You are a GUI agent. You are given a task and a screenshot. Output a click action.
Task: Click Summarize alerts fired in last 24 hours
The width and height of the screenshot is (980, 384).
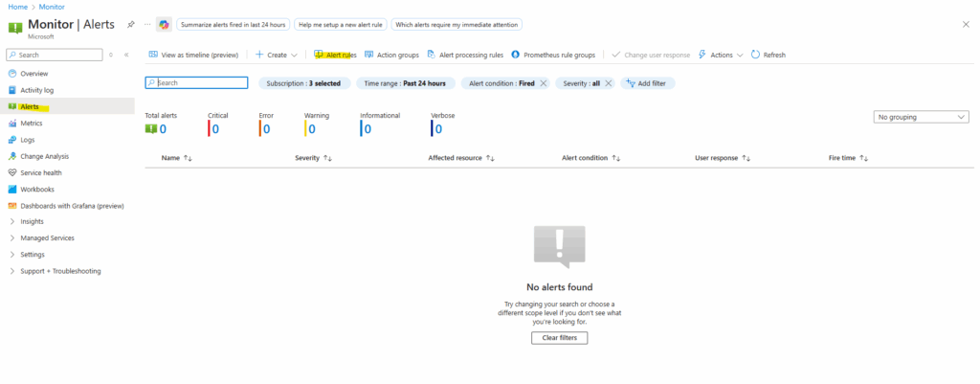tap(234, 24)
